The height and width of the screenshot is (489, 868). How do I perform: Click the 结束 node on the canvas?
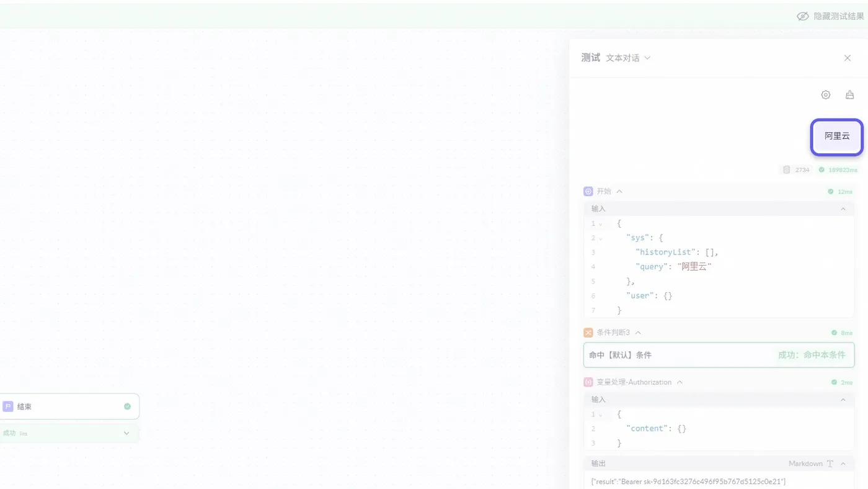click(69, 406)
